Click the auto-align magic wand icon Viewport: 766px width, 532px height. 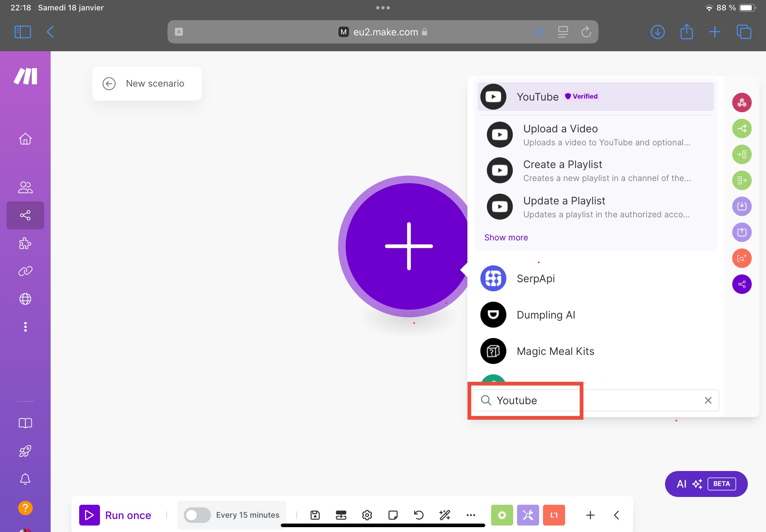click(x=445, y=515)
